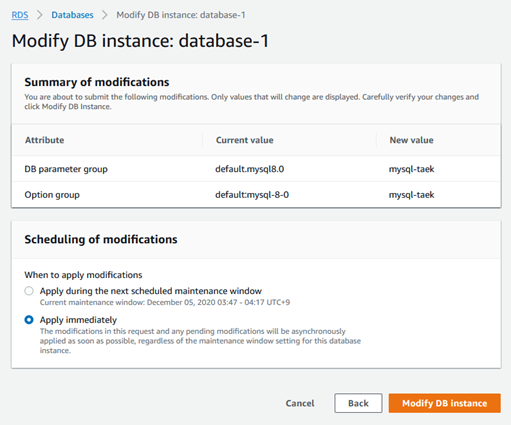The width and height of the screenshot is (511, 425).
Task: Click the chevron after Databases breadcrumb
Action: [105, 15]
